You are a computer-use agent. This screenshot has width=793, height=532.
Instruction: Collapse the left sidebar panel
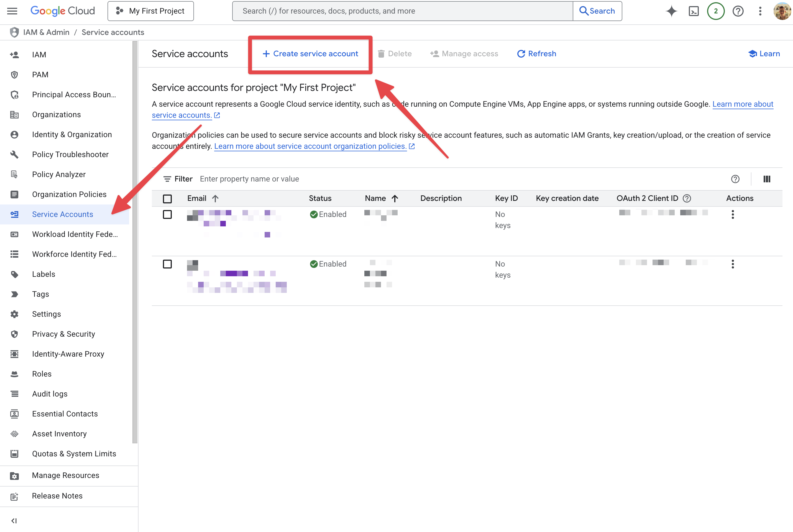(x=14, y=521)
